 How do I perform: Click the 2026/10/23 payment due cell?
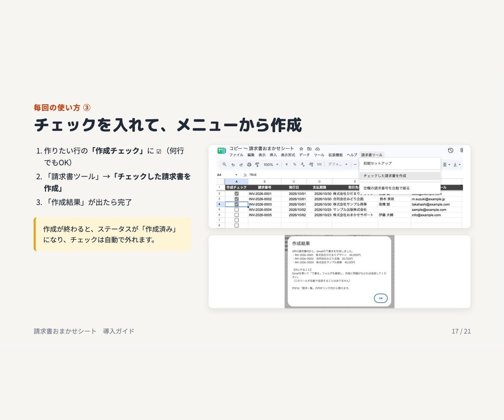pyautogui.click(x=319, y=215)
